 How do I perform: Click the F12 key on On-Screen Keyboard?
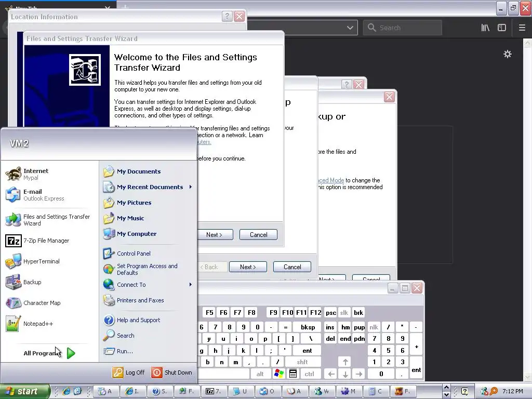coord(315,312)
